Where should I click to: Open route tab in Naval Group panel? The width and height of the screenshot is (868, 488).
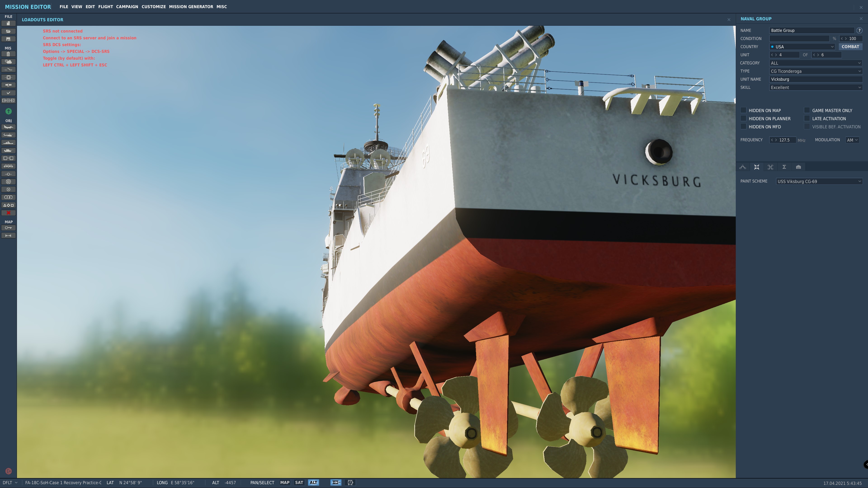coord(743,167)
